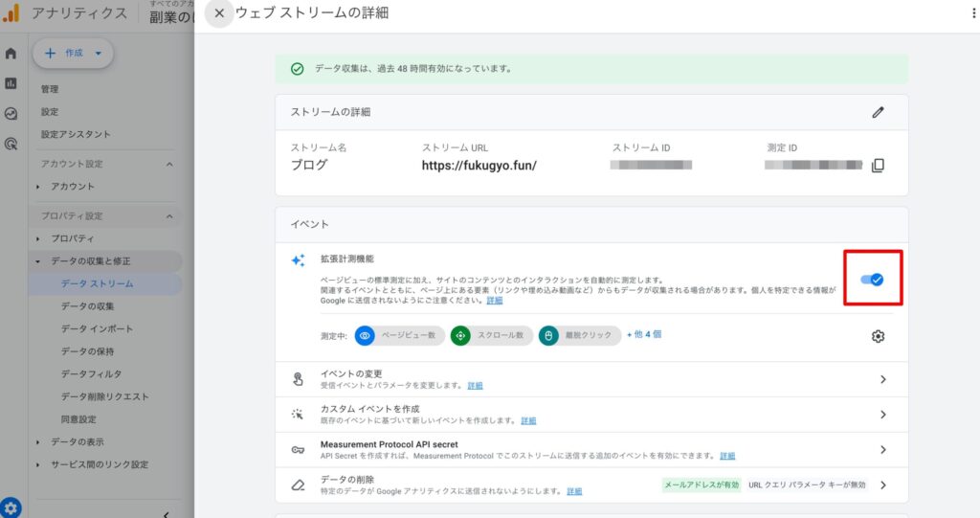The height and width of the screenshot is (518, 980).
Task: Click the pencil edit icon for stream details
Action: point(878,112)
